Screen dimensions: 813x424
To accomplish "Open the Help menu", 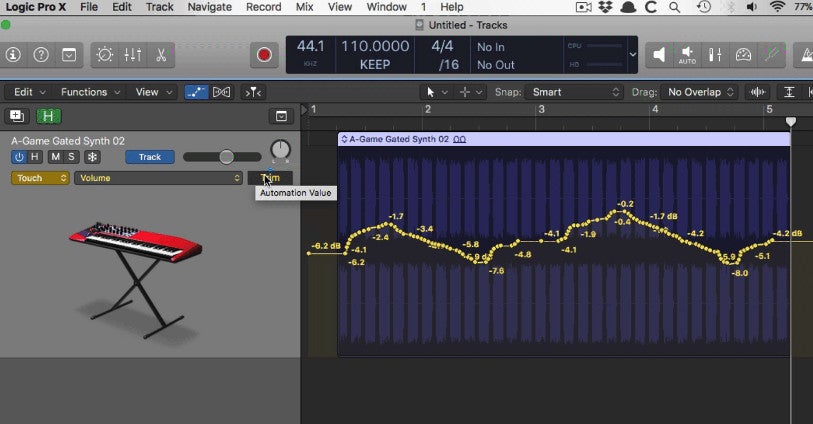I will point(452,7).
